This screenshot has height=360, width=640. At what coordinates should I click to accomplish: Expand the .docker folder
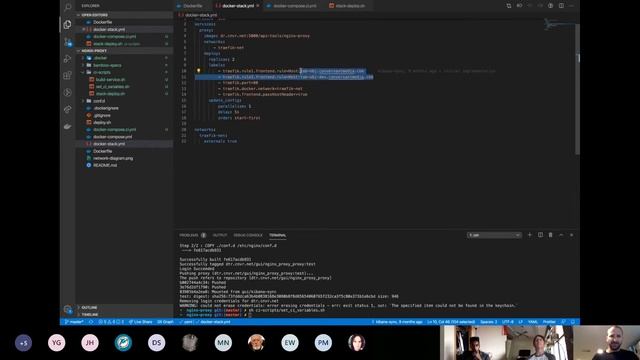tap(124, 58)
